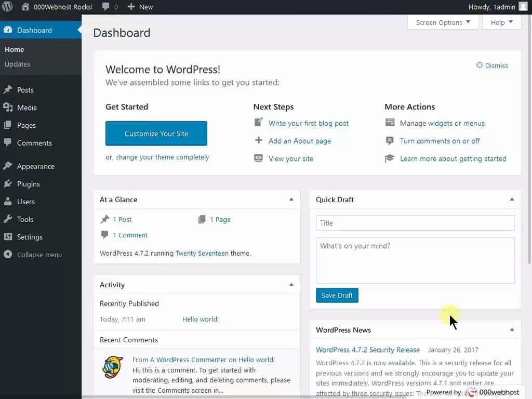
Task: Click the Posts pushpin icon in sidebar
Action: pyautogui.click(x=8, y=89)
